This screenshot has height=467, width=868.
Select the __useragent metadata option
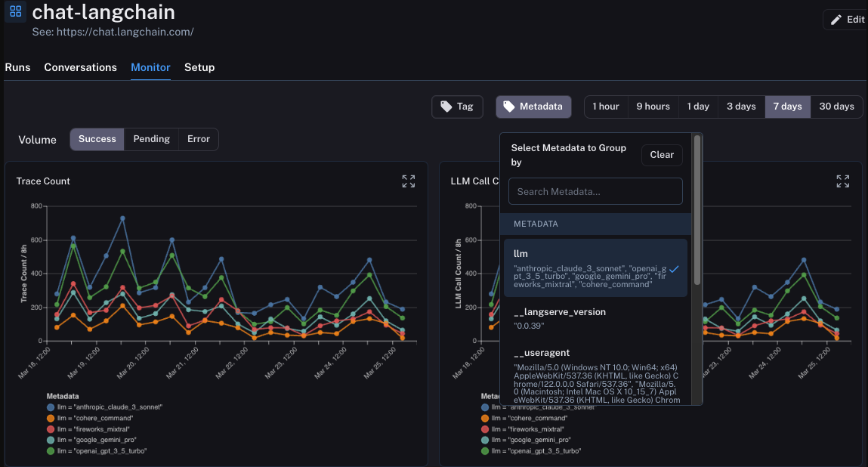(595, 376)
